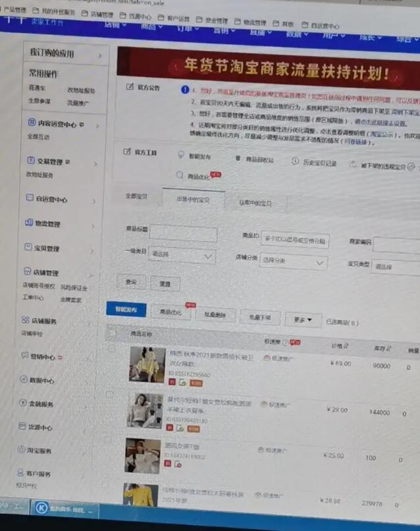Click the 自运营中心 sidebar icon
420x531 pixels.
tap(30, 198)
